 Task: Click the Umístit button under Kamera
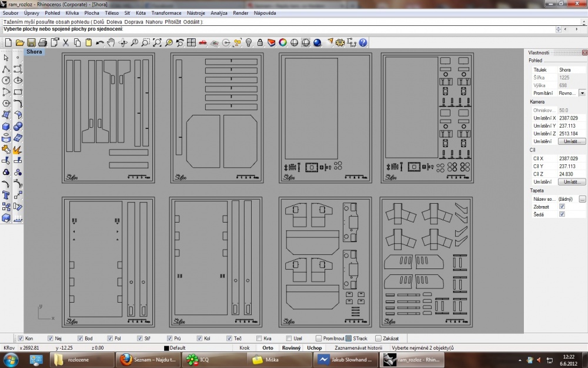[572, 141]
